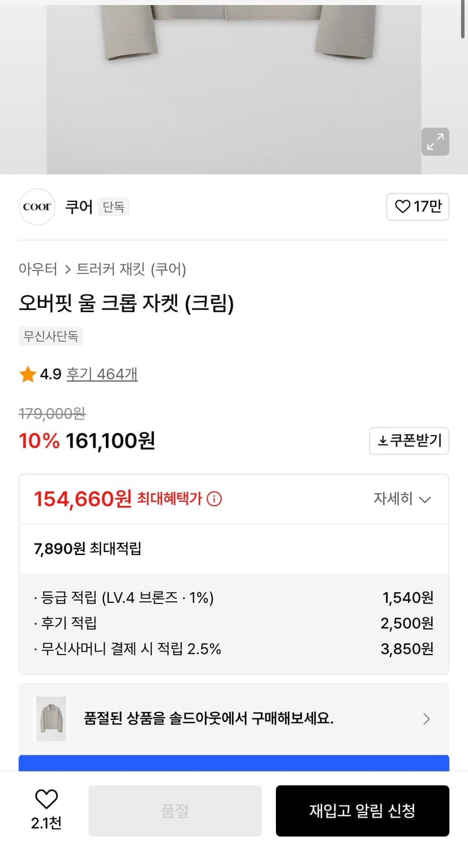Viewport: 468px width, 868px height.
Task: Tap the download icon inside the 쿠폰받기 button
Action: coord(384,440)
